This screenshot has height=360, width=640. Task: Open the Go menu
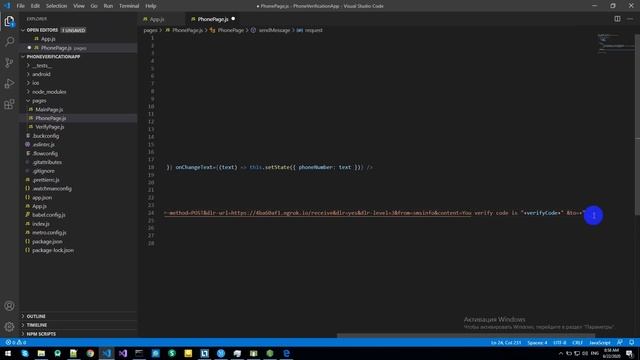pos(94,6)
